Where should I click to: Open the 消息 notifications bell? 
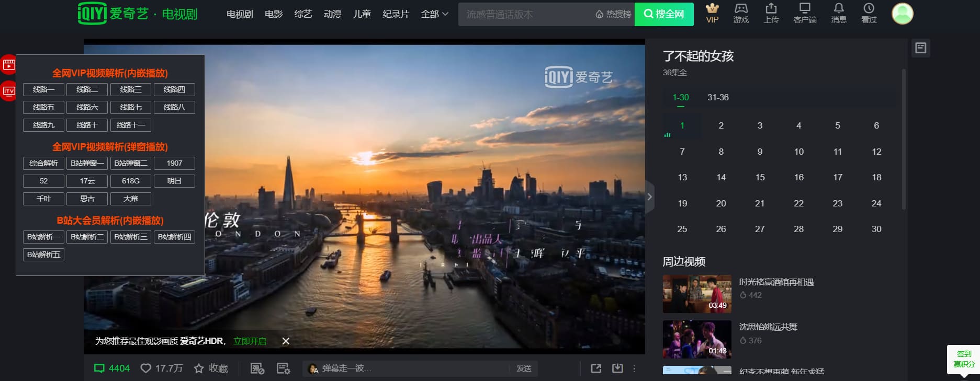tap(838, 9)
